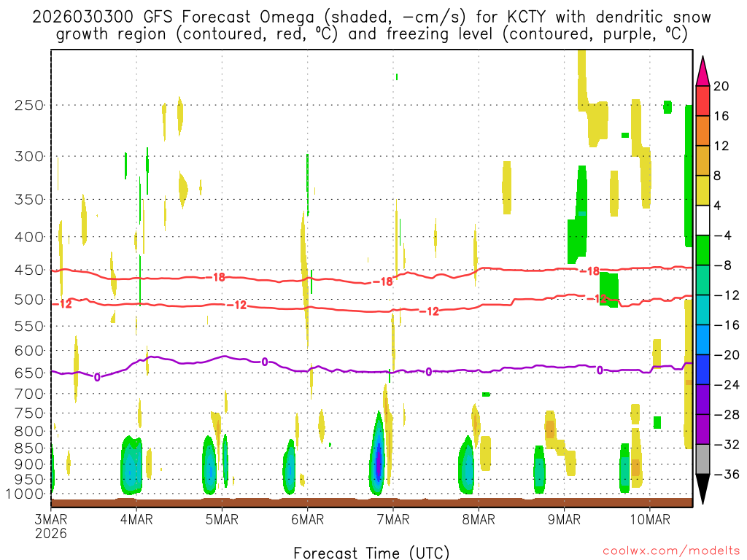
Task: Click the 9MAR date label
Action: (x=564, y=519)
